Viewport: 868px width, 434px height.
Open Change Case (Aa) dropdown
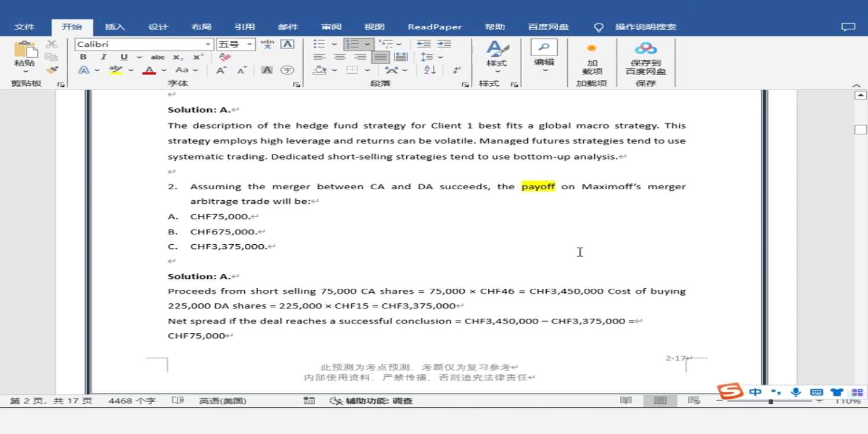[x=187, y=70]
